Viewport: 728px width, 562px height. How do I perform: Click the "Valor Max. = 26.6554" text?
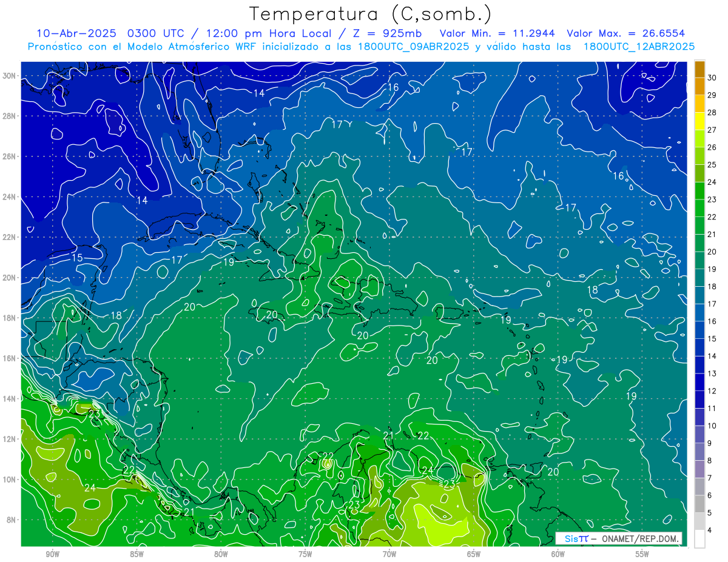pyautogui.click(x=626, y=33)
